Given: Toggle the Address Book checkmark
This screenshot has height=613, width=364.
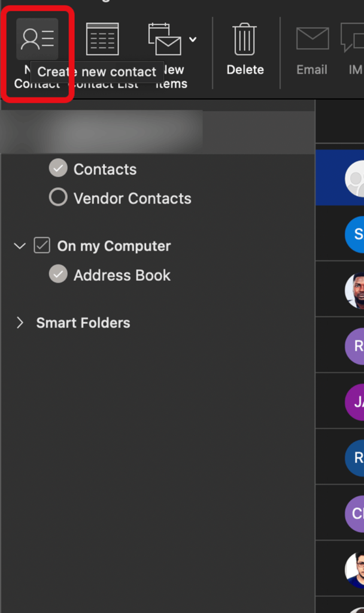Looking at the screenshot, I should (x=58, y=274).
